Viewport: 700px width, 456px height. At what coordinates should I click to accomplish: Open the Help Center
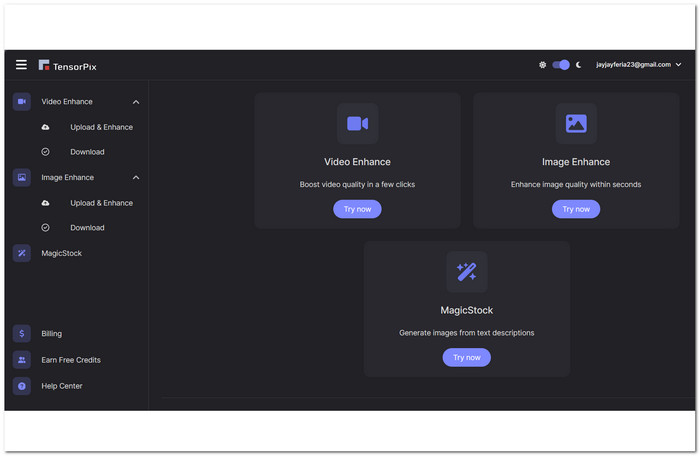coord(62,386)
